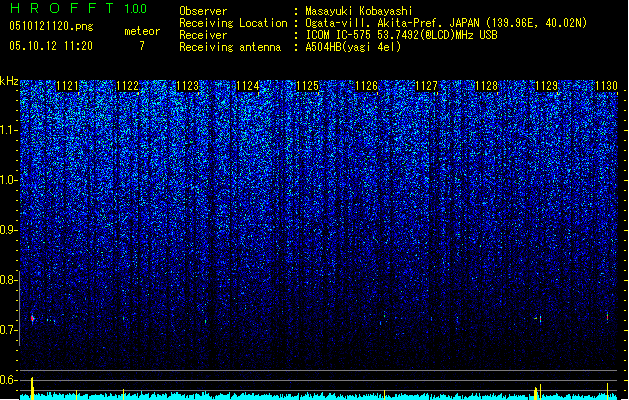This screenshot has width=629, height=400.
Task: Click the date stamp 05.10.12 11:20
Action: pyautogui.click(x=51, y=46)
